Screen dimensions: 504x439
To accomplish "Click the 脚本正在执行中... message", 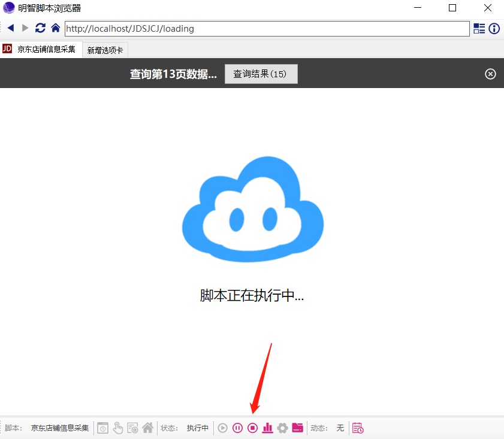I will (252, 295).
